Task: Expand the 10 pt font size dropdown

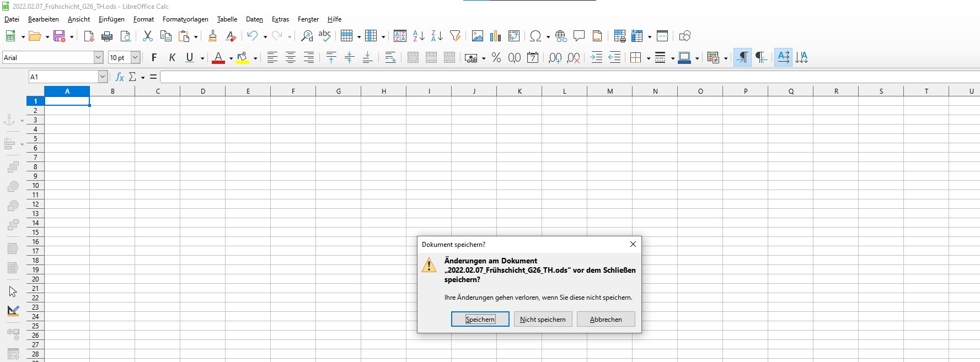Action: tap(135, 58)
